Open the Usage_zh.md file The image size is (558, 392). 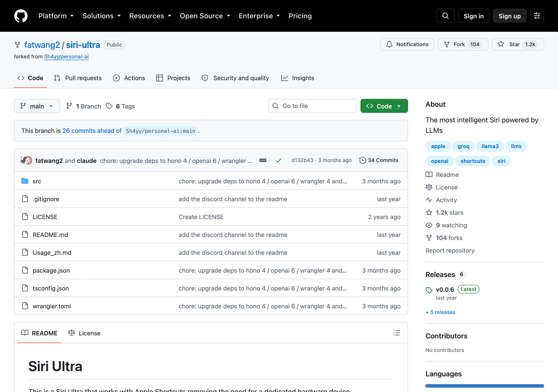(x=52, y=253)
